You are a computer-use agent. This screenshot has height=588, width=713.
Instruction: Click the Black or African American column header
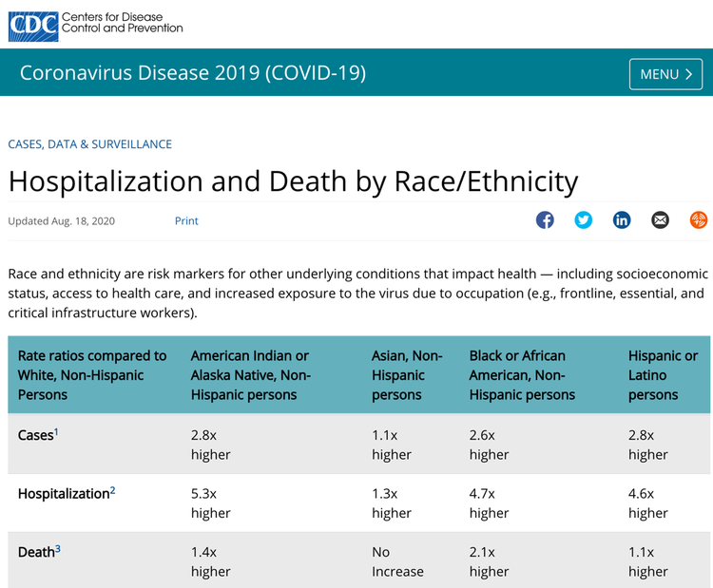coord(522,375)
